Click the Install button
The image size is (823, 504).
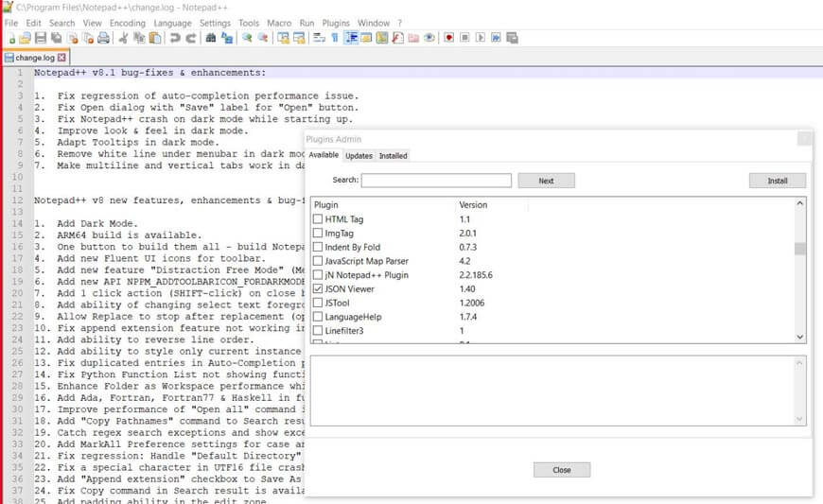click(778, 181)
